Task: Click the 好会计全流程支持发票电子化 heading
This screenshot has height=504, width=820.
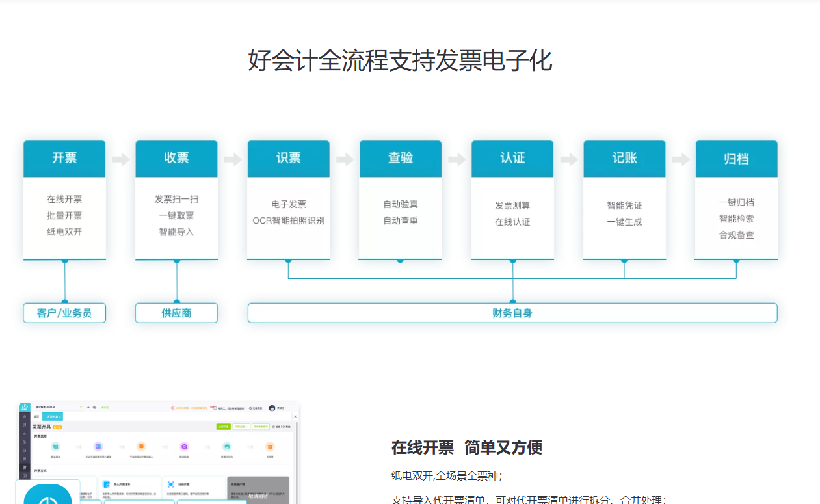Action: 400,60
